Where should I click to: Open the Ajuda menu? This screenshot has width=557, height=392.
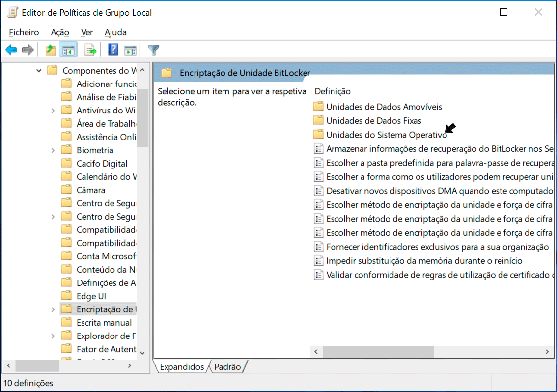tap(115, 32)
